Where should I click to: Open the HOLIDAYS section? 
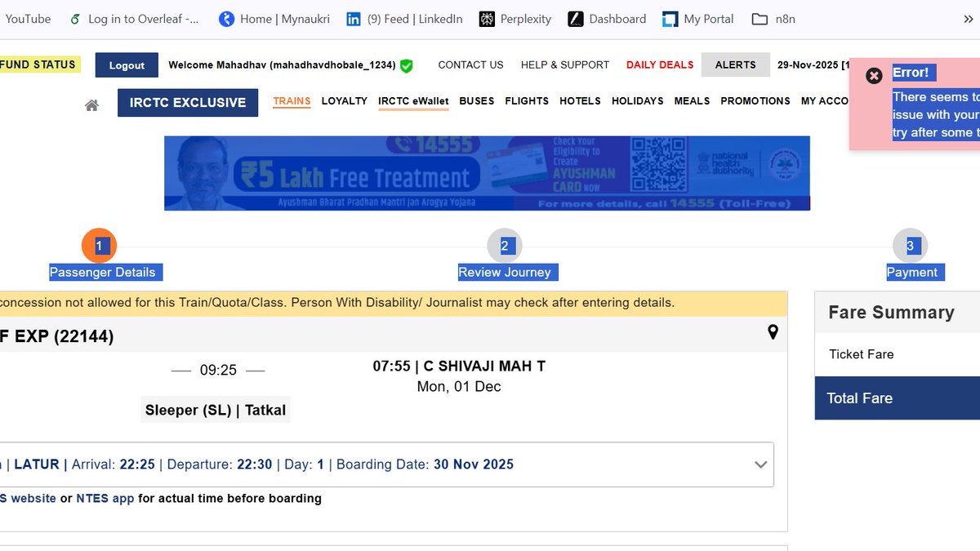pyautogui.click(x=637, y=100)
